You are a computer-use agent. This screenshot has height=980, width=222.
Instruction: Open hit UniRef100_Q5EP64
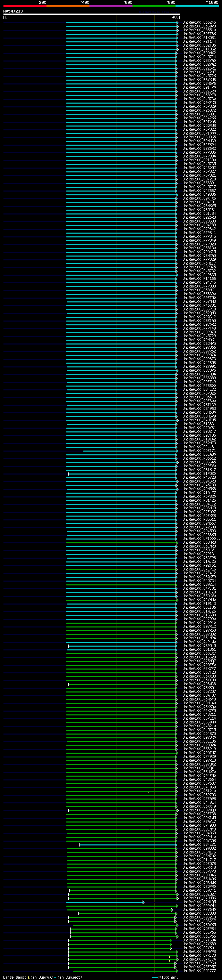click(x=199, y=929)
